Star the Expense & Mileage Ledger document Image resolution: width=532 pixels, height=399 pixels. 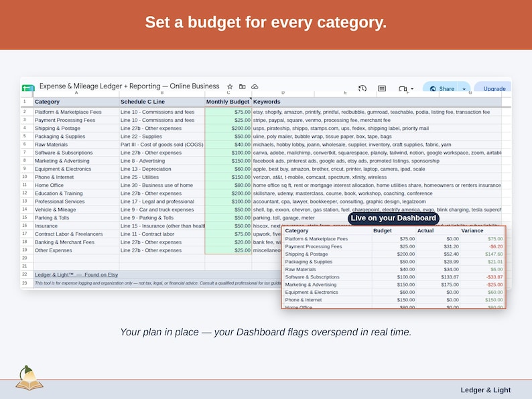coord(230,87)
